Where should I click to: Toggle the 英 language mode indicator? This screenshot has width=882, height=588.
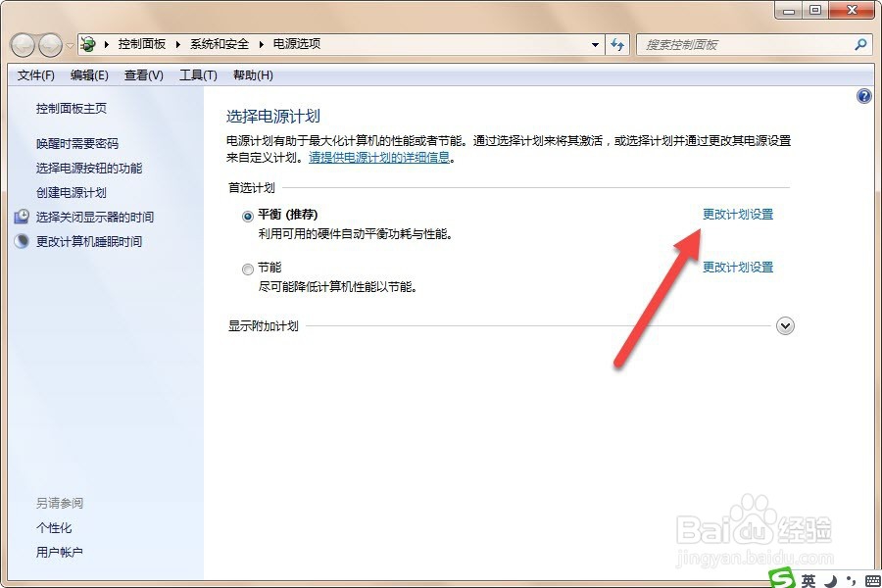click(808, 581)
